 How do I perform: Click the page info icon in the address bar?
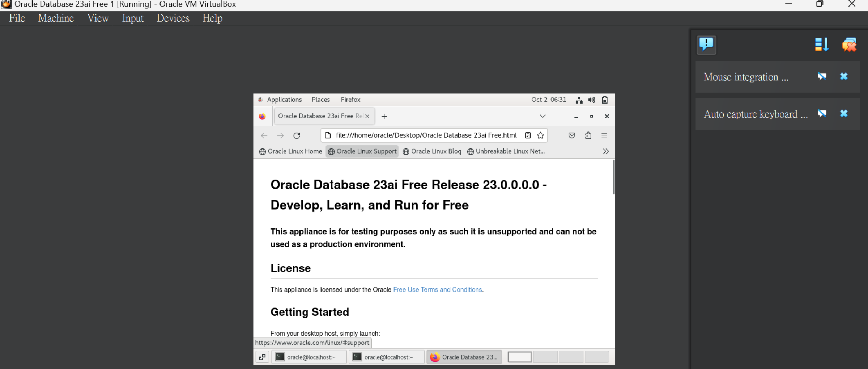point(328,135)
